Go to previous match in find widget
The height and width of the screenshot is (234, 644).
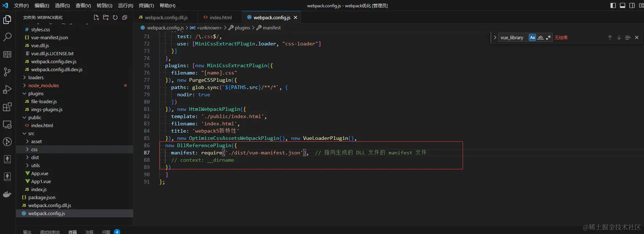pyautogui.click(x=610, y=37)
